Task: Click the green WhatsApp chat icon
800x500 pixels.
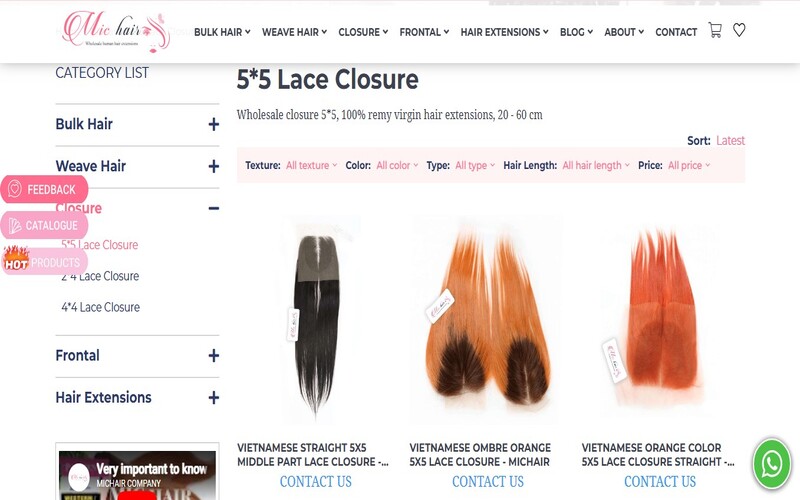Action: (x=772, y=464)
